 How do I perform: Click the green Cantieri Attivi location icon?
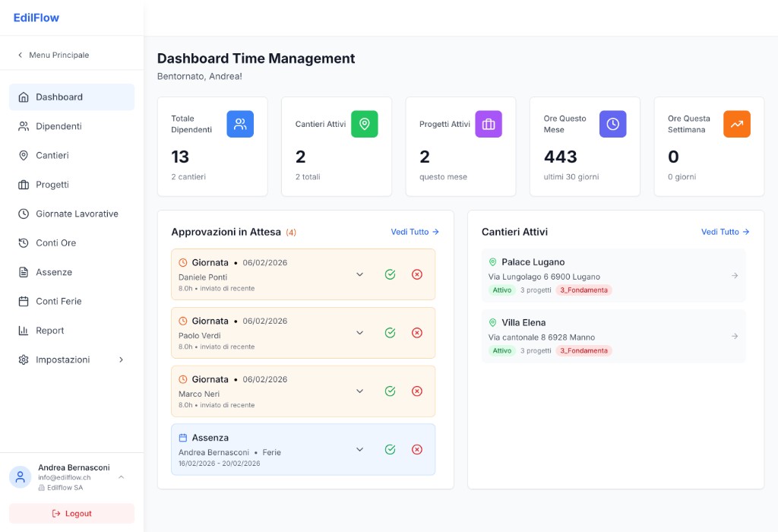pyautogui.click(x=364, y=124)
